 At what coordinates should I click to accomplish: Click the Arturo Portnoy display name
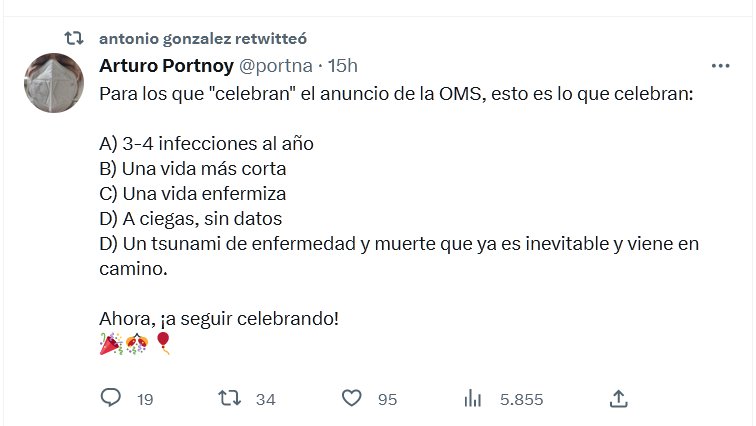[164, 66]
